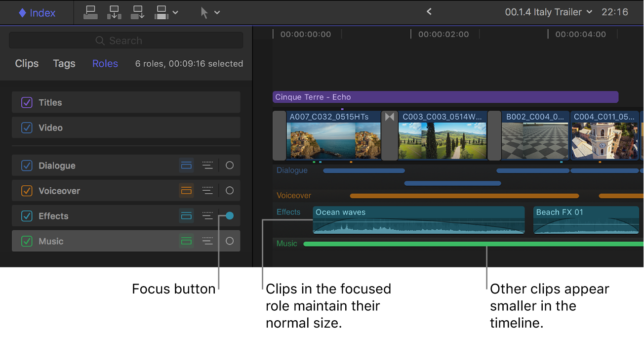Click the Index button
This screenshot has height=337, width=644.
click(37, 12)
